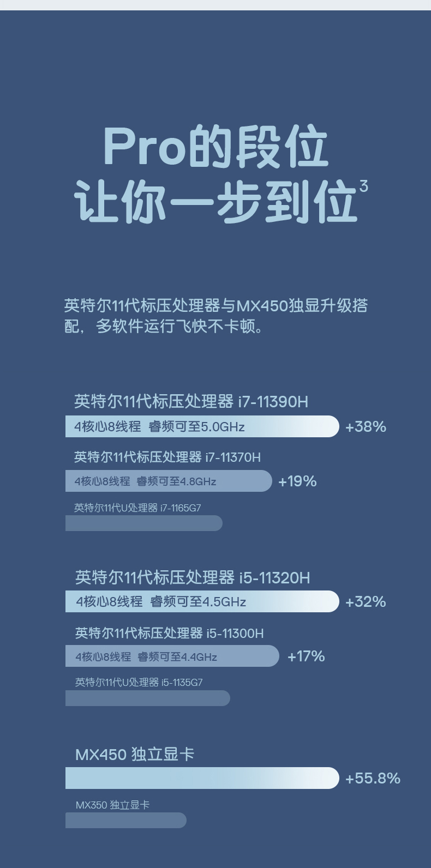Click the i5-1135G7 baseline bar

[x=148, y=698]
